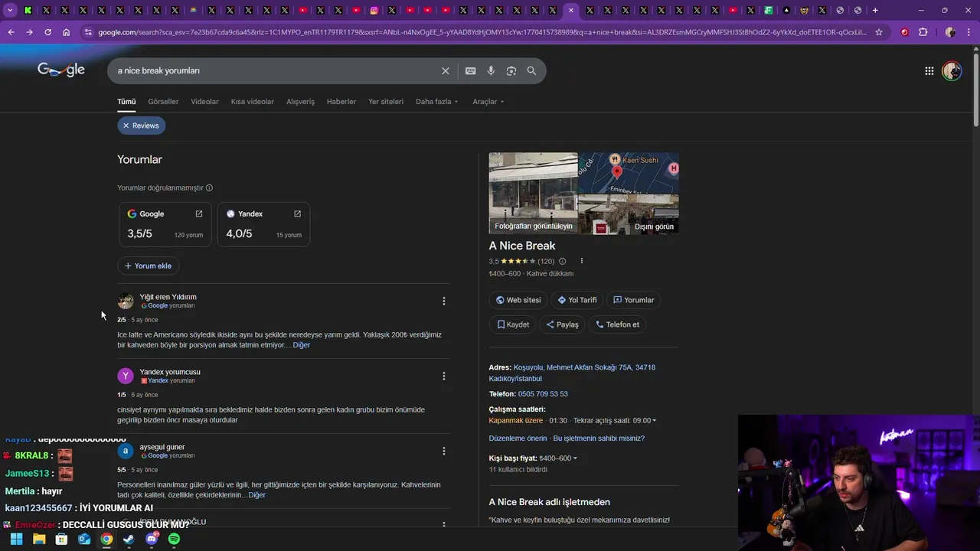980x551 pixels.
Task: Click info icon next to Yorumlar doğrulanmamıştır
Action: coord(209,187)
